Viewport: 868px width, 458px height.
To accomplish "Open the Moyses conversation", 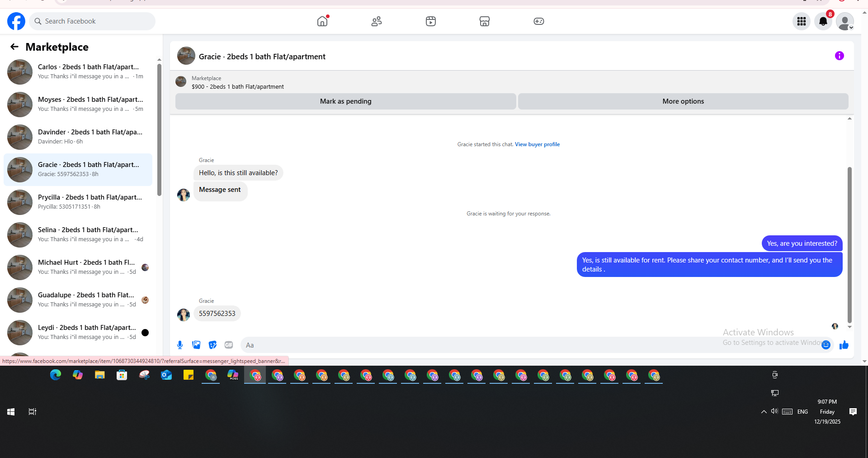I will pos(78,104).
